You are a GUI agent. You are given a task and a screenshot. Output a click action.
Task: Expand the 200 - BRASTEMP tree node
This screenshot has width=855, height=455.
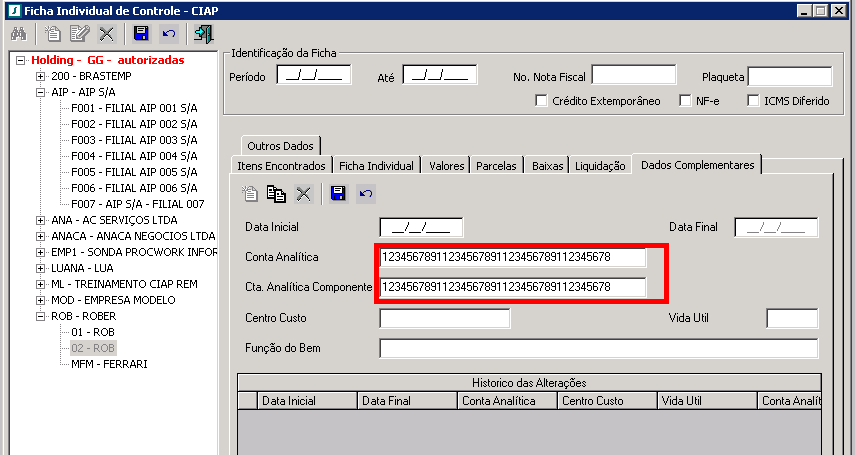point(40,76)
